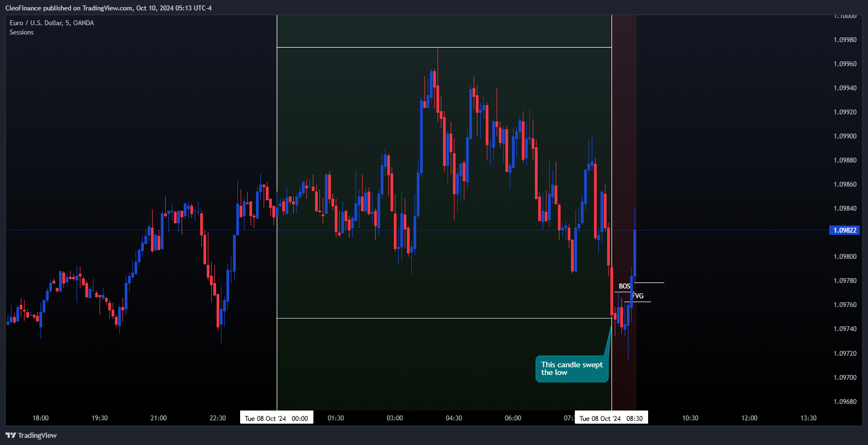The image size is (868, 445).
Task: Click the 1.09960 price axis label
Action: [845, 64]
